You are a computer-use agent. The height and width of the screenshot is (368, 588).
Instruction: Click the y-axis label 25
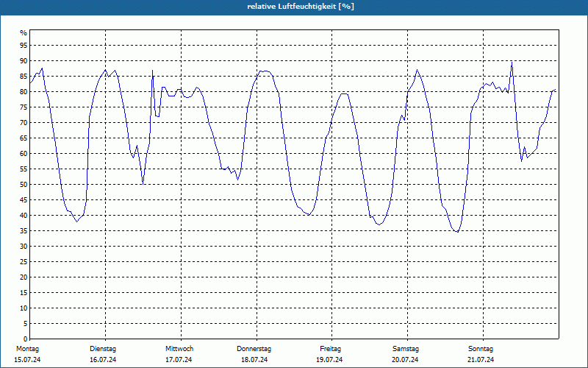pyautogui.click(x=24, y=262)
